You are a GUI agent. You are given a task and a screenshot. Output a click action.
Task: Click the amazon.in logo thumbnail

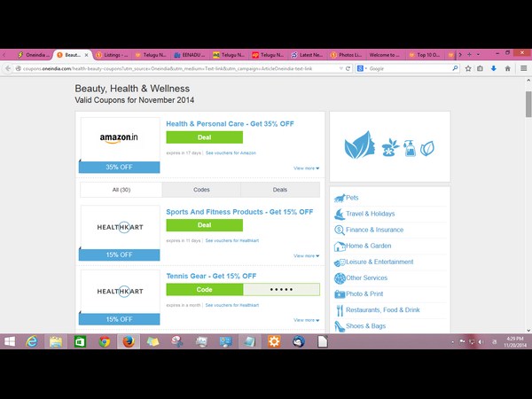(x=120, y=139)
